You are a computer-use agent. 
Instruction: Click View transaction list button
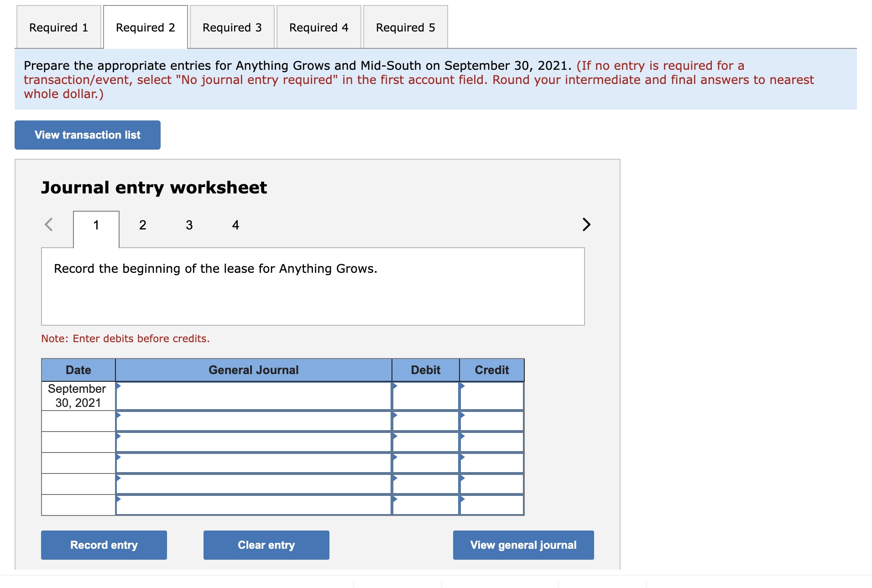88,135
